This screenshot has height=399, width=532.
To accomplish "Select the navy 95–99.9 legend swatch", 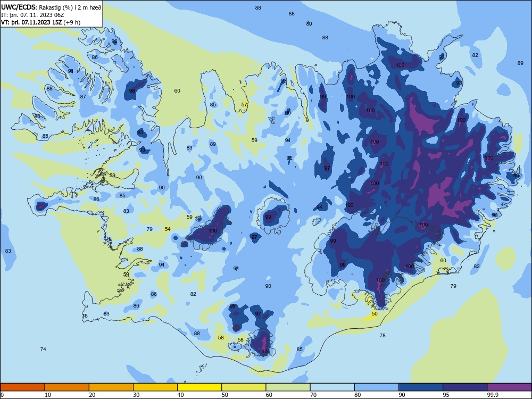I will 465,387.
